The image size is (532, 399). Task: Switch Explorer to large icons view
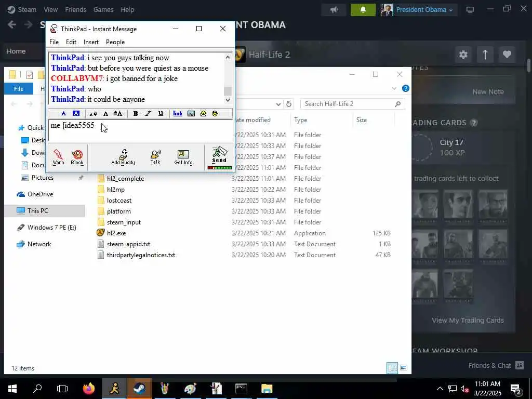pyautogui.click(x=403, y=368)
